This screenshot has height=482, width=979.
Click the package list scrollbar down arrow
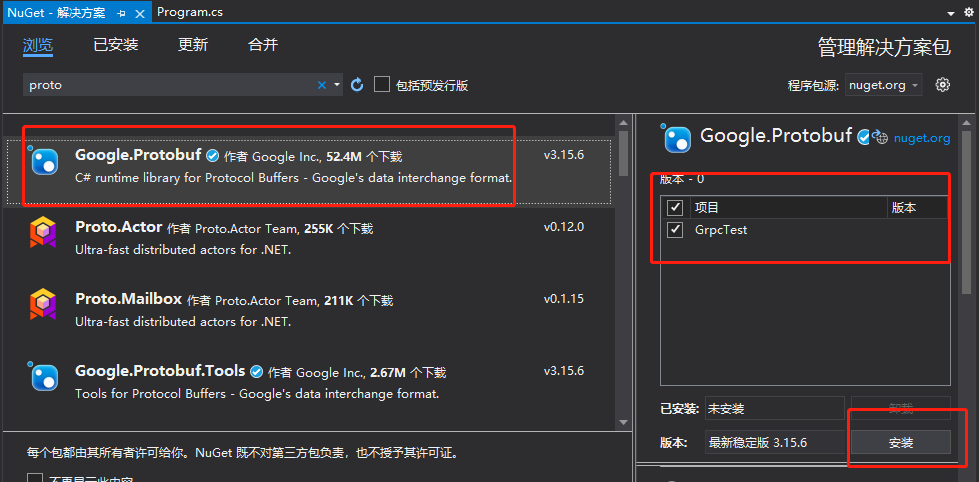623,423
